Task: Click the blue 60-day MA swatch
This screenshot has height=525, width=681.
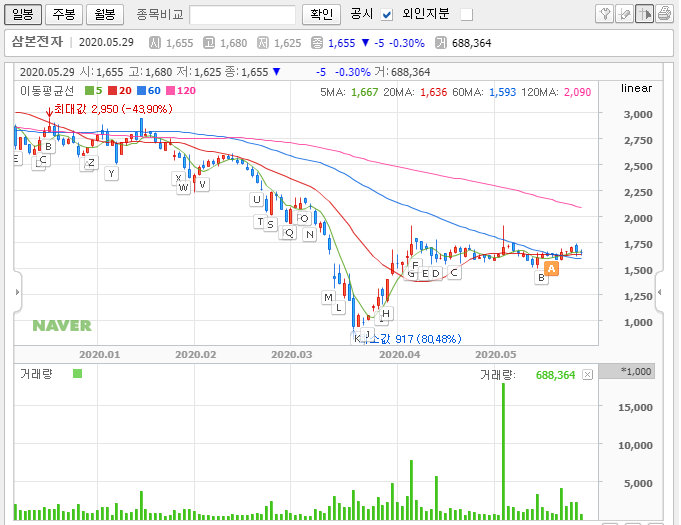Action: tap(141, 90)
